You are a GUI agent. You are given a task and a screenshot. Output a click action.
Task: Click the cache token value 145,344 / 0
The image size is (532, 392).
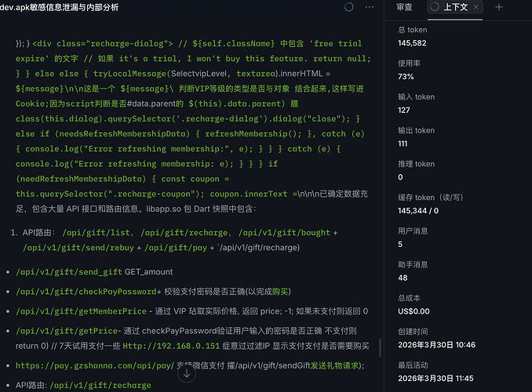click(418, 211)
